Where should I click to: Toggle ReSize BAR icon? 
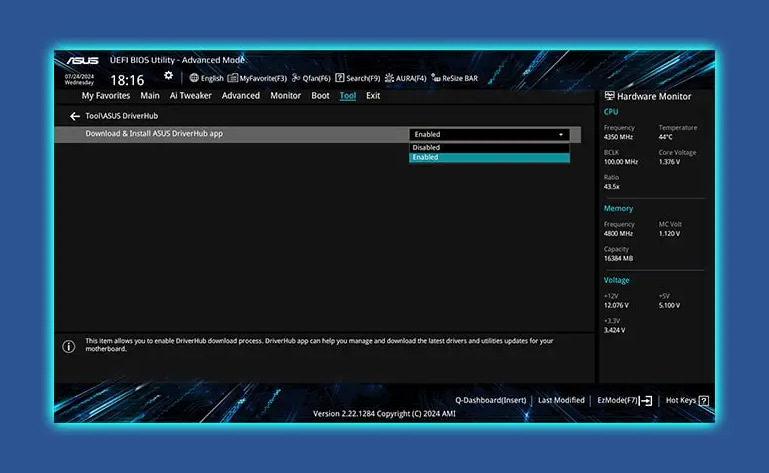(x=436, y=78)
